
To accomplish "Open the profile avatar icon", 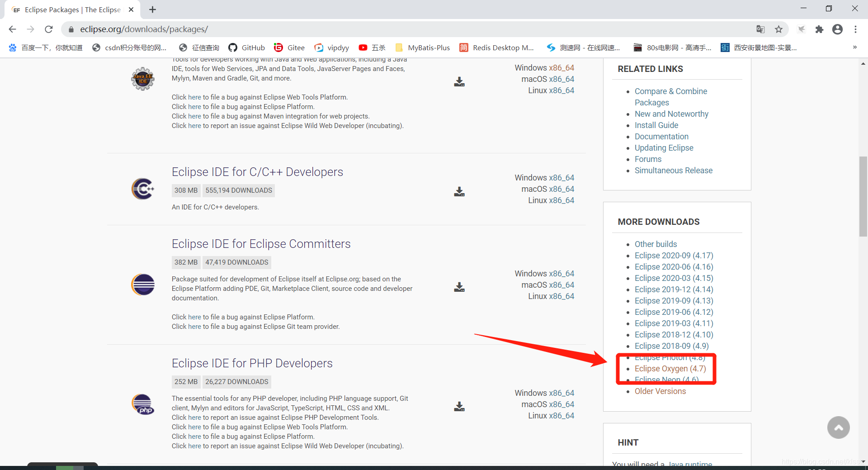I will point(837,29).
